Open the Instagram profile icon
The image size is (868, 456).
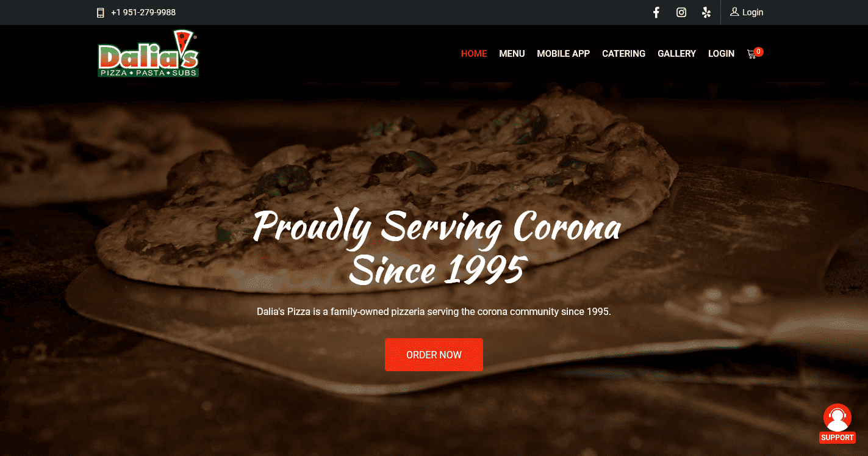point(681,12)
